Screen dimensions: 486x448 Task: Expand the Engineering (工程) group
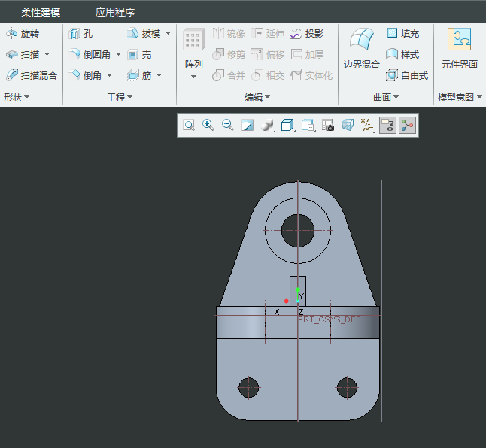[x=120, y=98]
